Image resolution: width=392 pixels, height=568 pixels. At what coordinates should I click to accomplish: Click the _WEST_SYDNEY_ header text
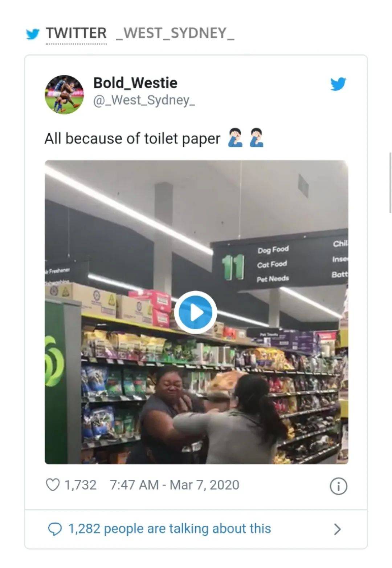point(175,33)
